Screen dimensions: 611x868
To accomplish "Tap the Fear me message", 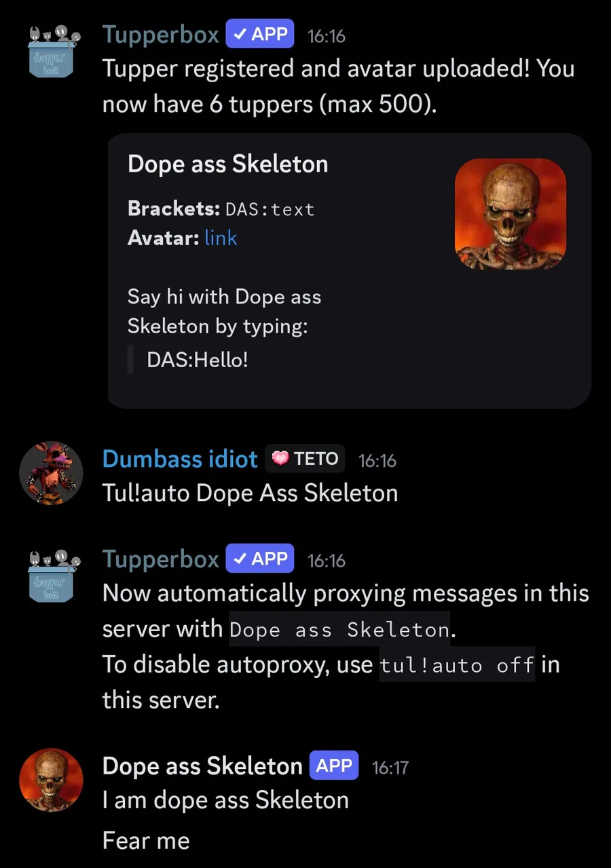I will (146, 840).
